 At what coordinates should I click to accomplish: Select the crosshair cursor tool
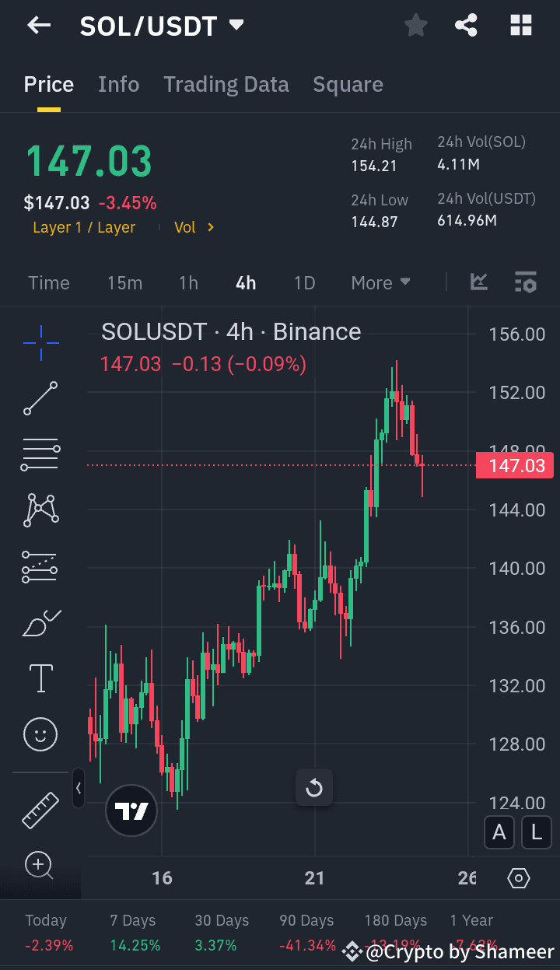pyautogui.click(x=40, y=342)
